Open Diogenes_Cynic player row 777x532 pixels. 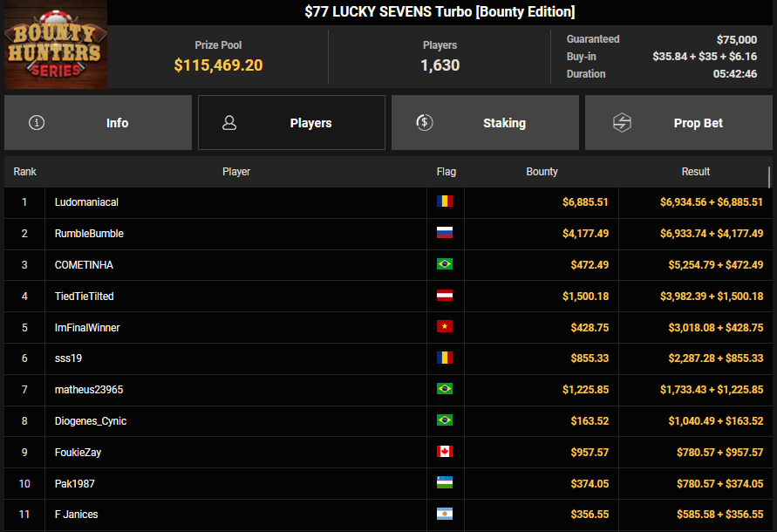91,421
